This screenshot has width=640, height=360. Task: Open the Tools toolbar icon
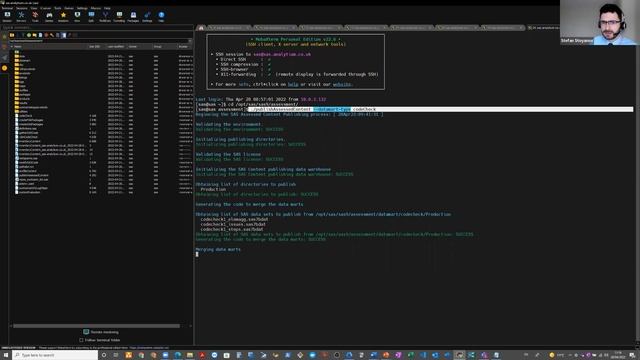click(x=35, y=16)
